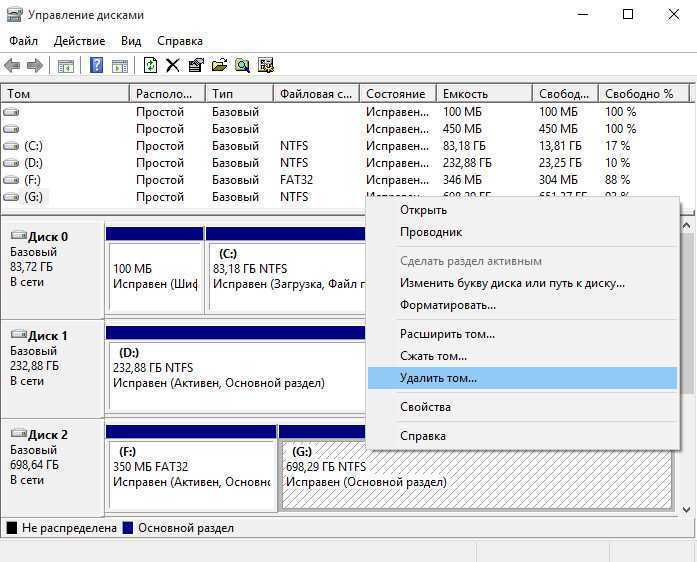Open the Справка menu in menu bar
The height and width of the screenshot is (562, 697).
180,41
